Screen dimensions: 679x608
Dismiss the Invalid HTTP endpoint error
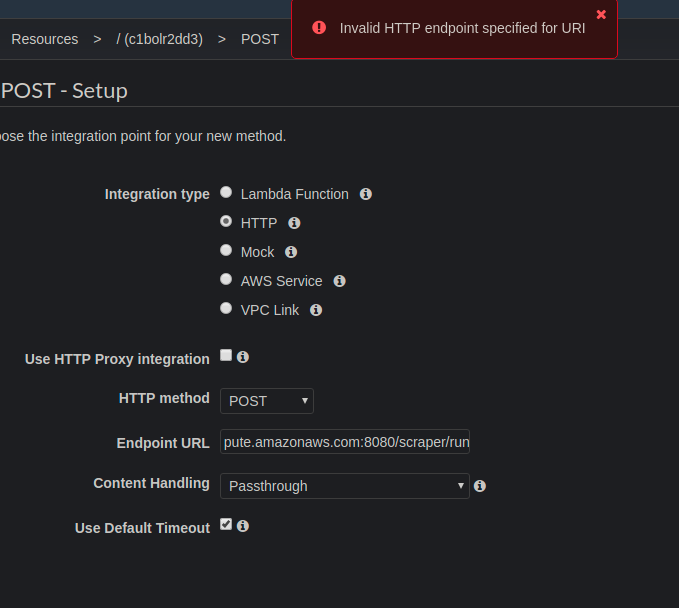click(x=601, y=15)
